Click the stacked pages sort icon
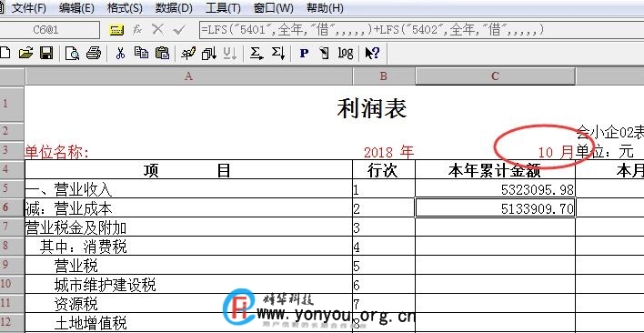Viewport: 644px width, 333px height. point(209,53)
